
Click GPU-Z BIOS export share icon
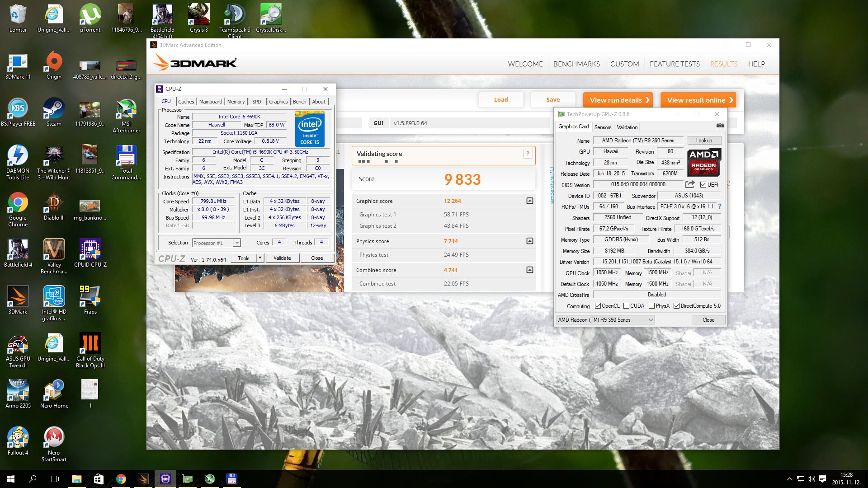[690, 184]
